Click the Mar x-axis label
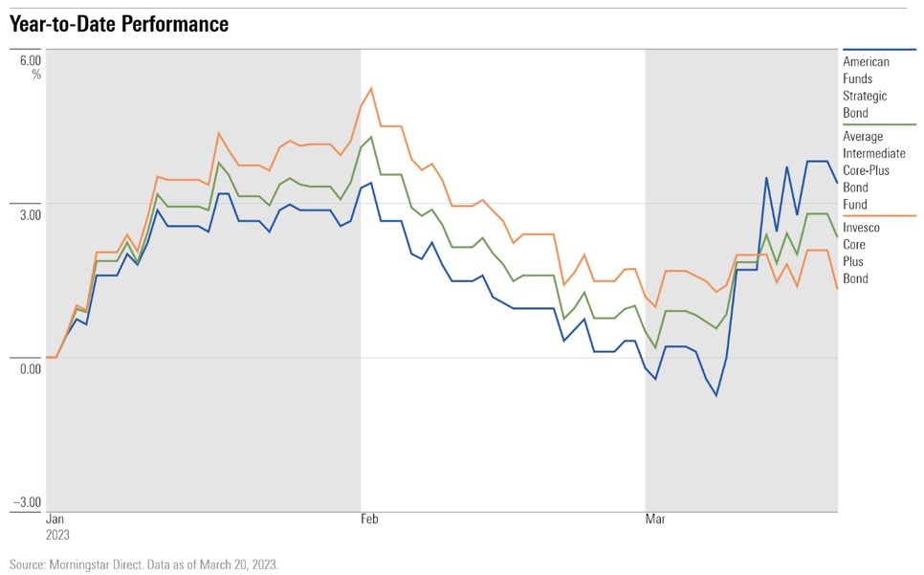The height and width of the screenshot is (575, 924). pos(655,520)
